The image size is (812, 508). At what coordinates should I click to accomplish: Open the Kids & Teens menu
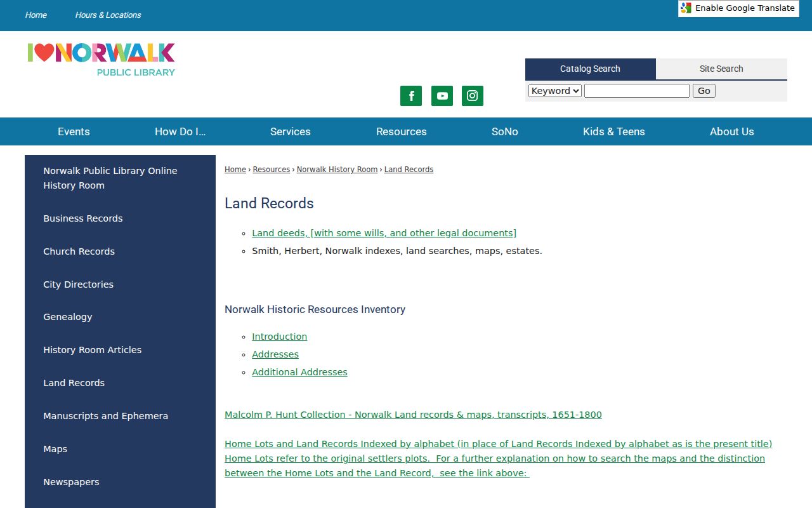[614, 131]
